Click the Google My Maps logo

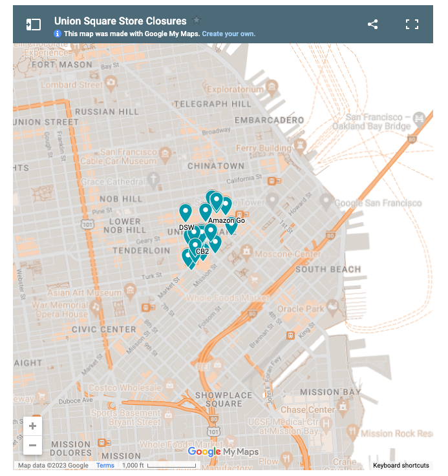[x=223, y=452]
